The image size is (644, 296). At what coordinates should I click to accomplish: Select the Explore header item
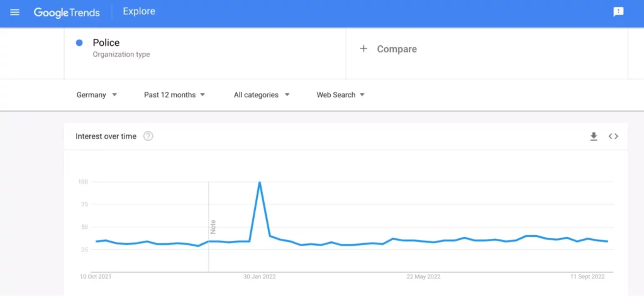point(139,11)
